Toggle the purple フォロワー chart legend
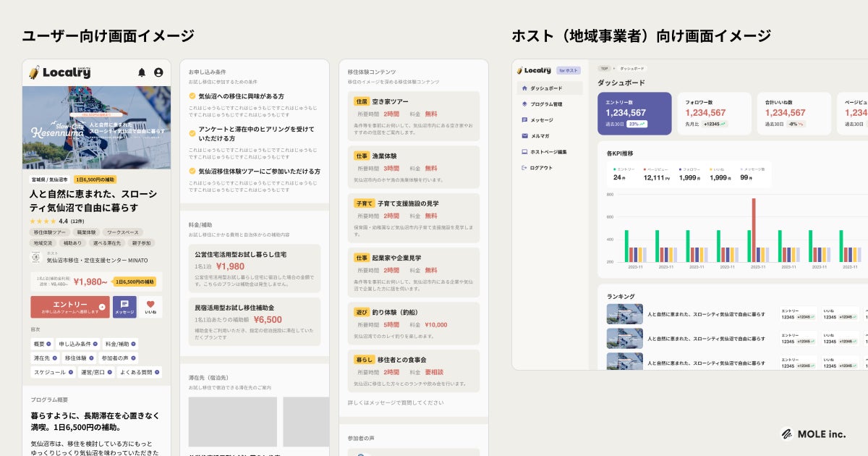This screenshot has width=868, height=456. [689, 169]
